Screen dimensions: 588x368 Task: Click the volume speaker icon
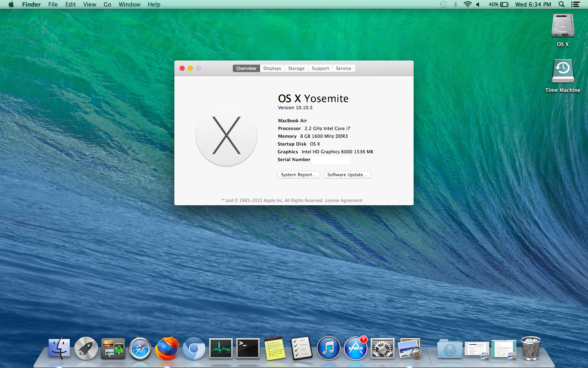478,4
